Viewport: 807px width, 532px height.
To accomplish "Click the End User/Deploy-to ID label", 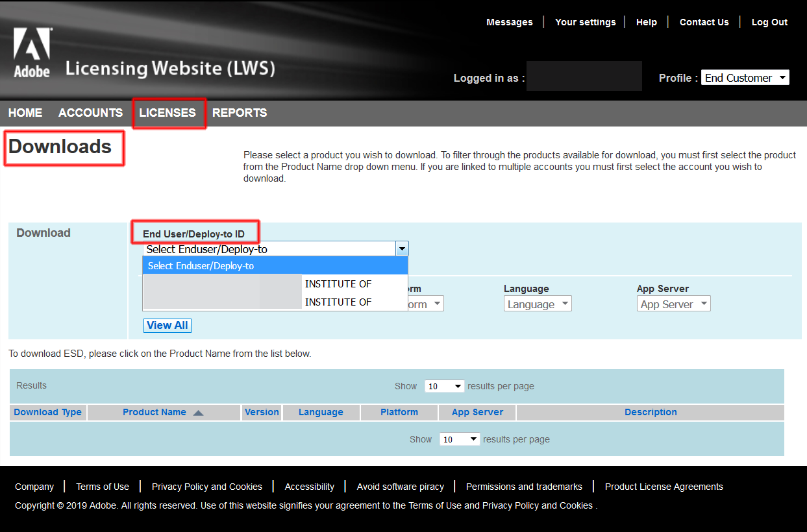I will (x=194, y=234).
